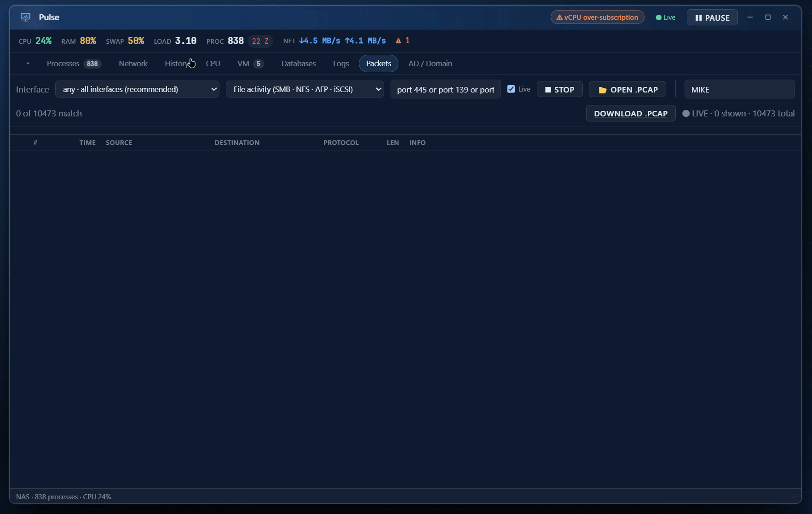Sort by the # column header
This screenshot has height=514, width=812.
click(35, 143)
